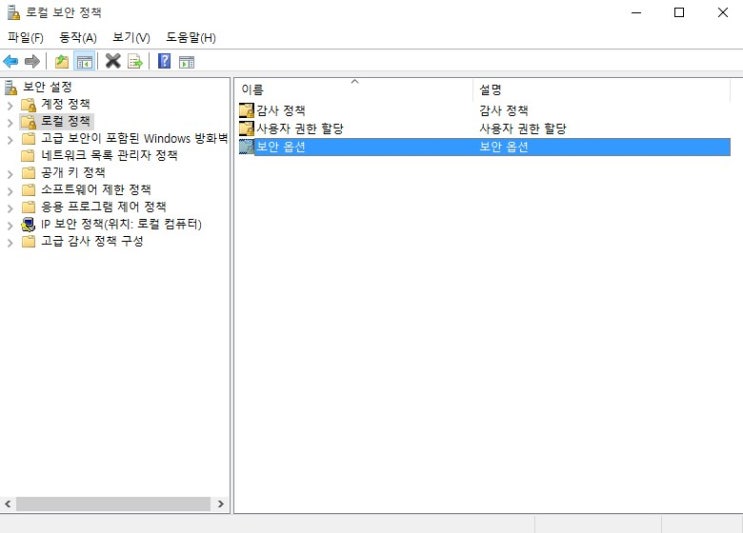The image size is (743, 533).
Task: Click the 감사 정책 list item icon
Action: pyautogui.click(x=246, y=110)
